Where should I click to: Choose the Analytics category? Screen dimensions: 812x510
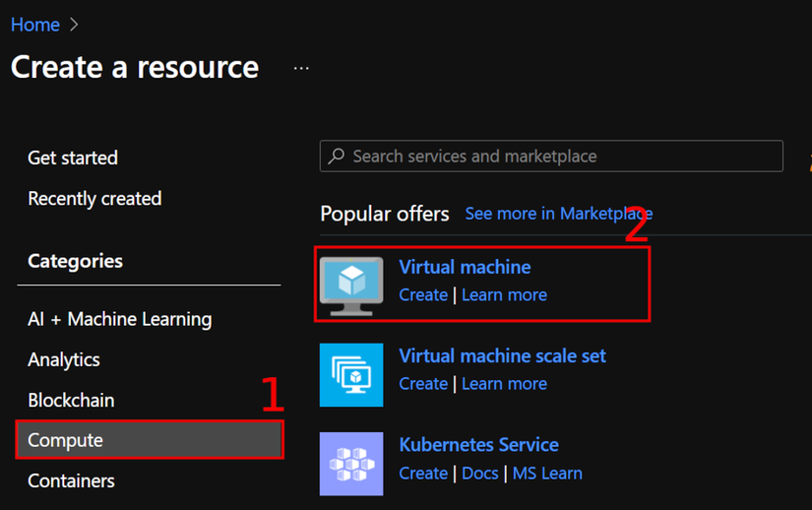(x=64, y=359)
